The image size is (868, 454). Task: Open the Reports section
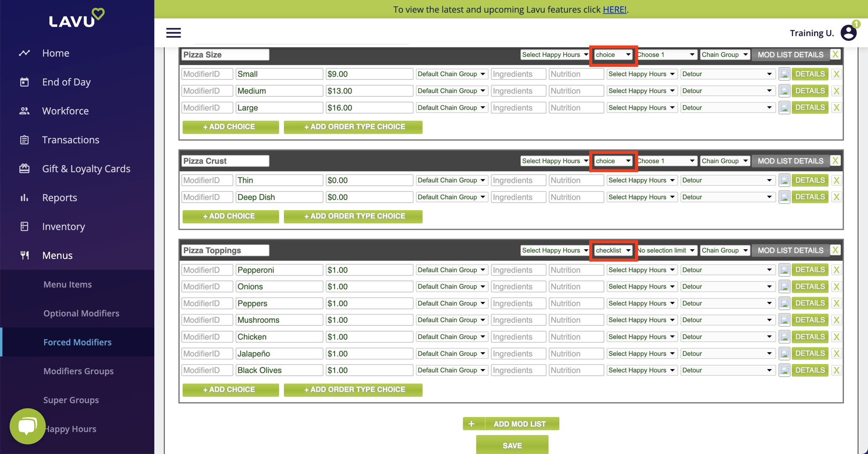click(x=59, y=198)
